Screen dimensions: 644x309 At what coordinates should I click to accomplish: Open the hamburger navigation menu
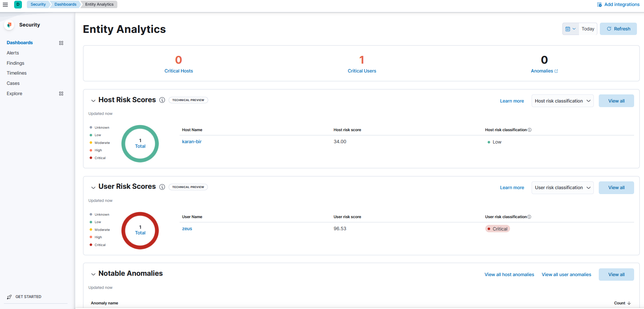pos(5,5)
